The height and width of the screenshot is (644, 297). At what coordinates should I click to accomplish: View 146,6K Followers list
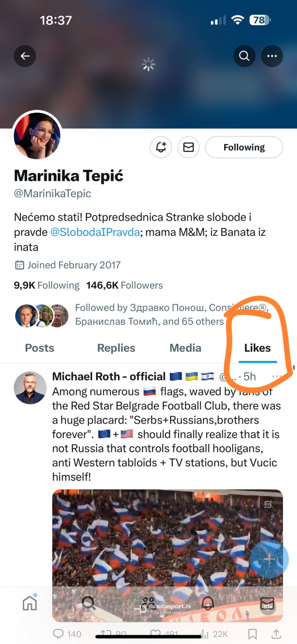(x=125, y=285)
